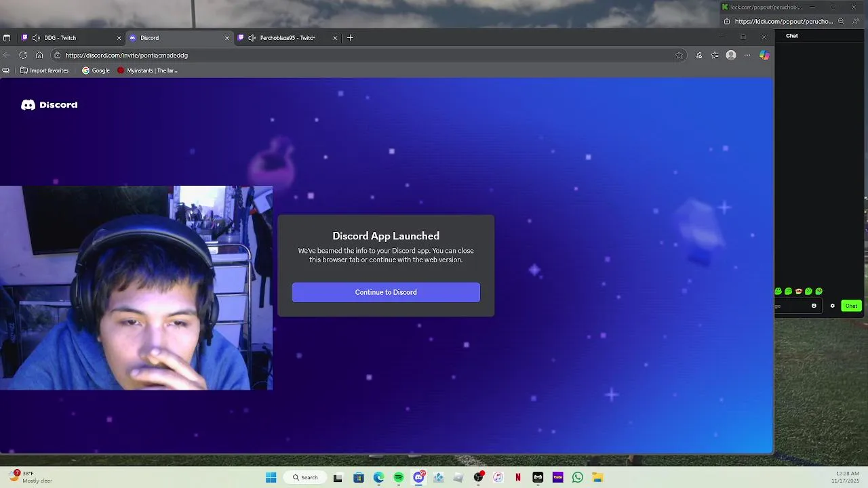Screen dimensions: 868x488
Task: Open Netflix from the taskbar
Action: click(x=518, y=477)
